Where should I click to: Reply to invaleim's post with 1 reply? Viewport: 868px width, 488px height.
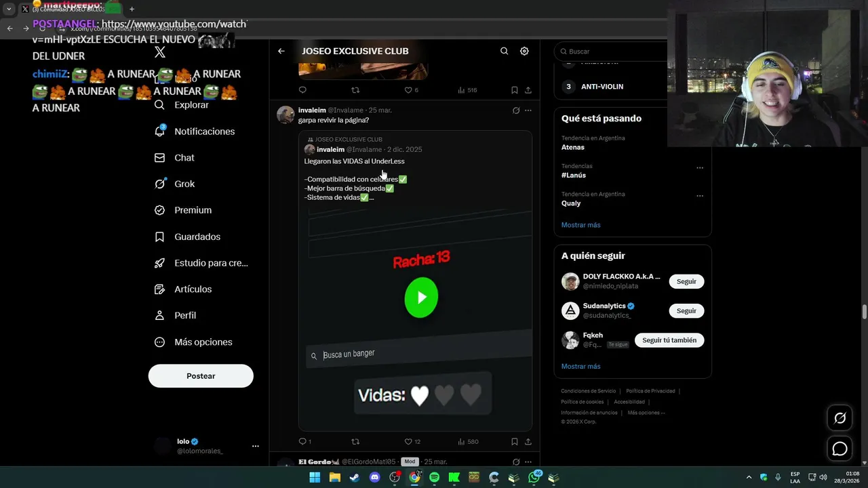pyautogui.click(x=304, y=442)
